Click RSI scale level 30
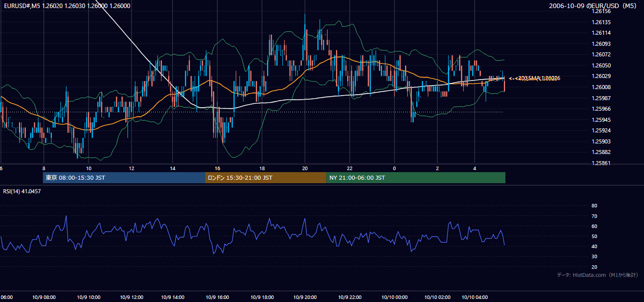 pos(594,257)
